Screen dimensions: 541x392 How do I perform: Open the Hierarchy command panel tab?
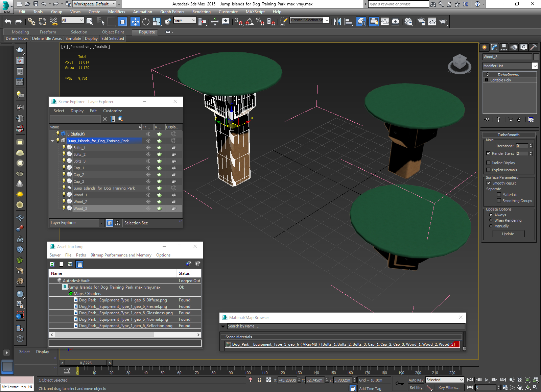[504, 47]
